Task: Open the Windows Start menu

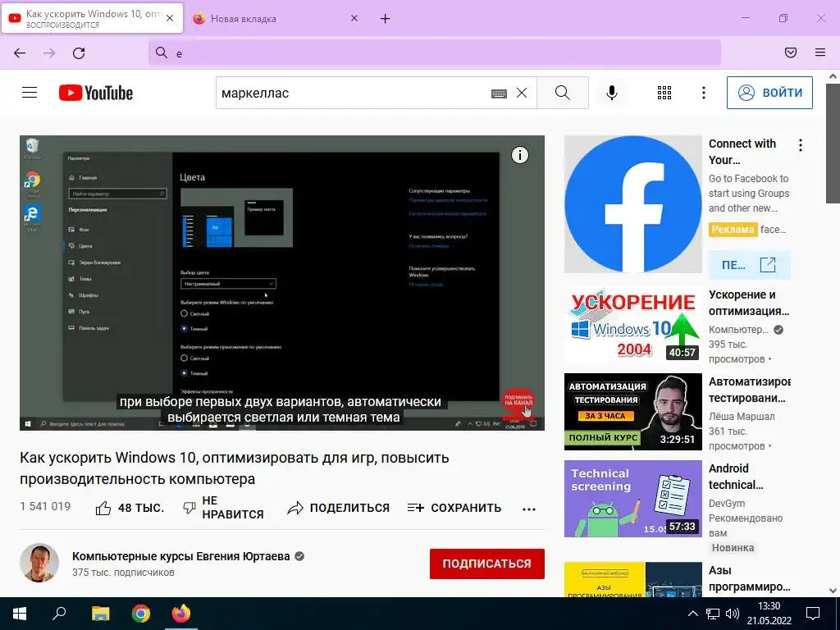Action: (x=20, y=614)
